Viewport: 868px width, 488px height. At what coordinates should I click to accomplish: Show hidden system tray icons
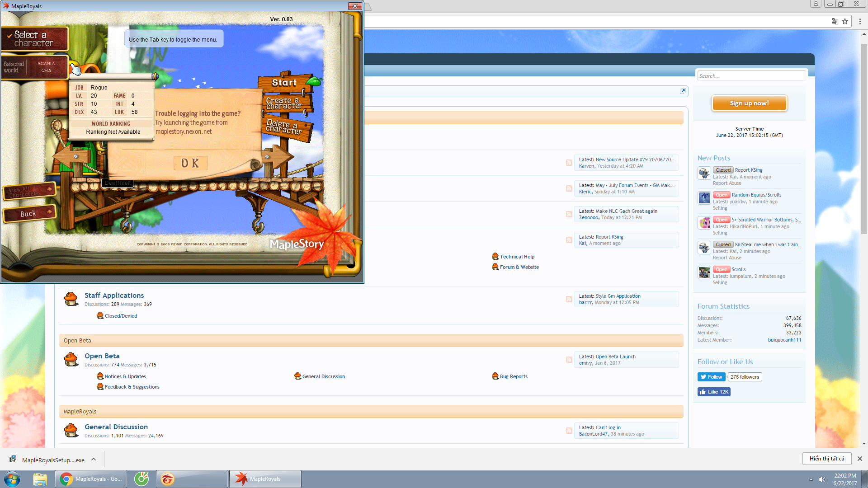coord(811,479)
